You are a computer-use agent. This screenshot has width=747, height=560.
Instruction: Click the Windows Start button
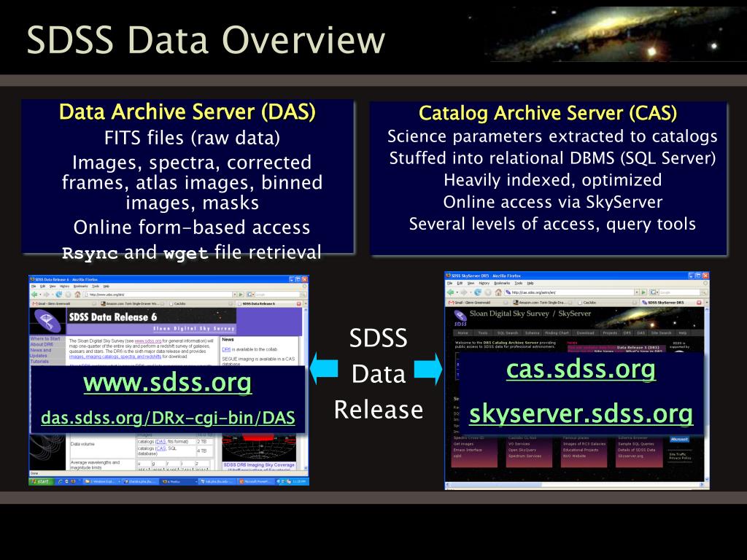(x=42, y=481)
